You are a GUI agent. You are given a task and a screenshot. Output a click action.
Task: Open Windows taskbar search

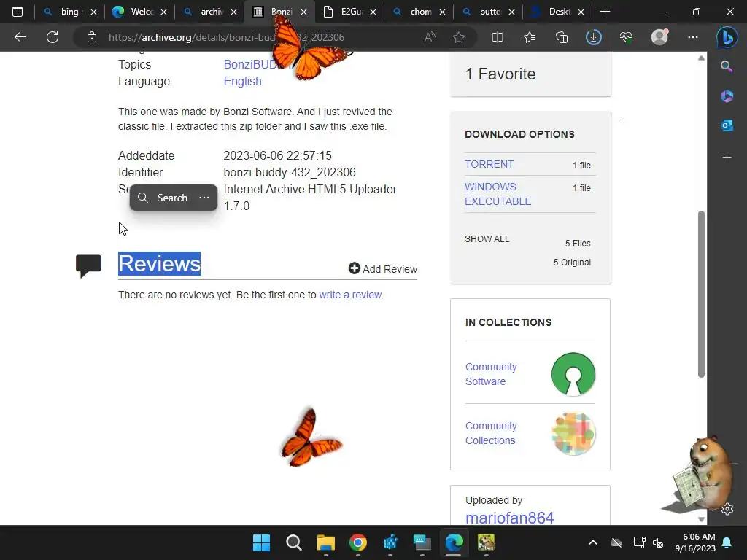pos(293,542)
